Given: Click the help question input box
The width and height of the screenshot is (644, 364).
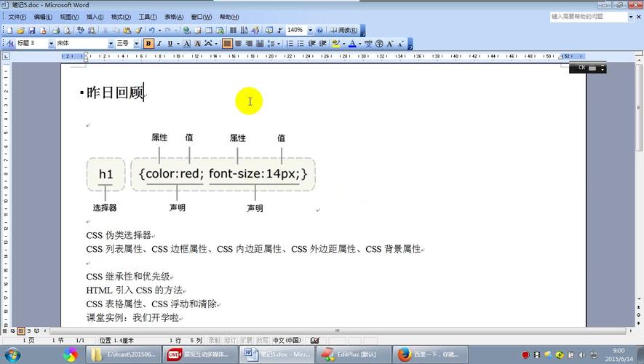Looking at the screenshot, I should point(589,17).
